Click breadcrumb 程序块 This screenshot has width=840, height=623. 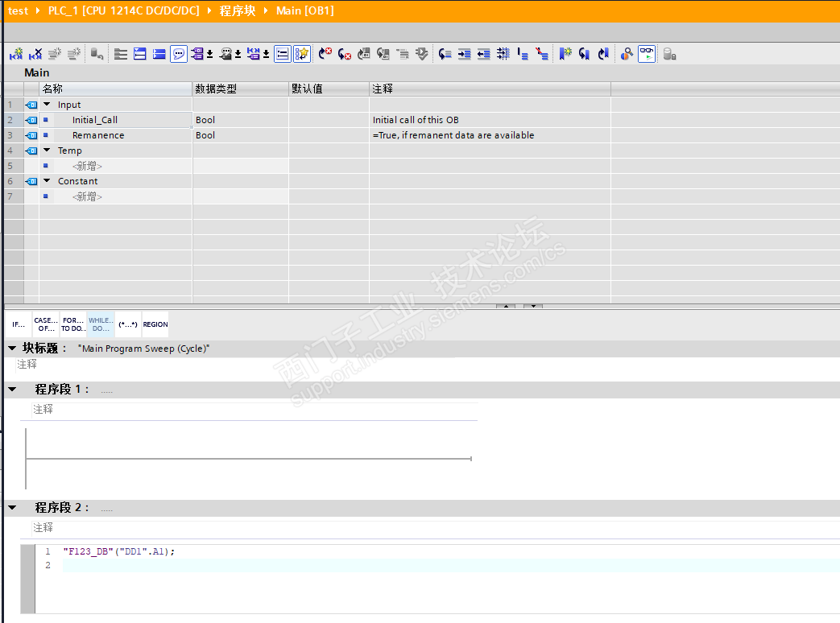(238, 10)
